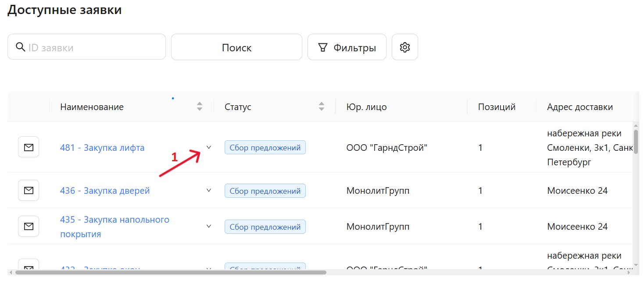Open link 435 - Закупка напольного покрытия
644x281 pixels.
pyautogui.click(x=114, y=227)
